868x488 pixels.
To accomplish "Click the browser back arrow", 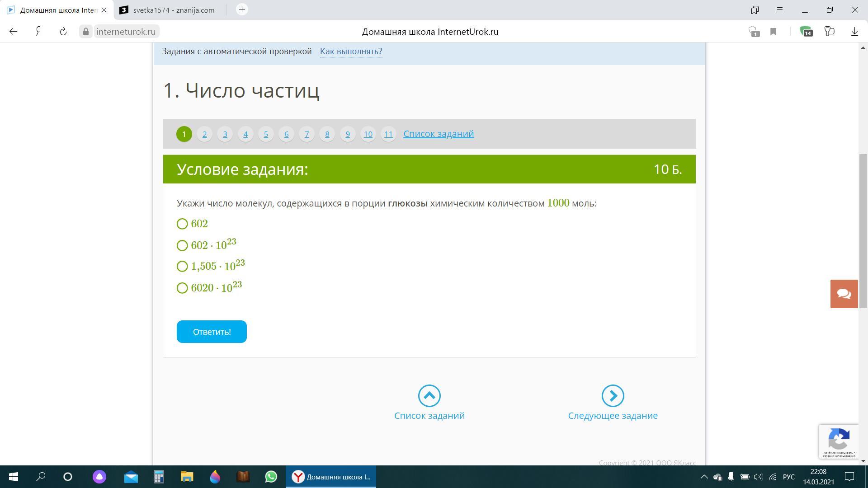I will (14, 32).
